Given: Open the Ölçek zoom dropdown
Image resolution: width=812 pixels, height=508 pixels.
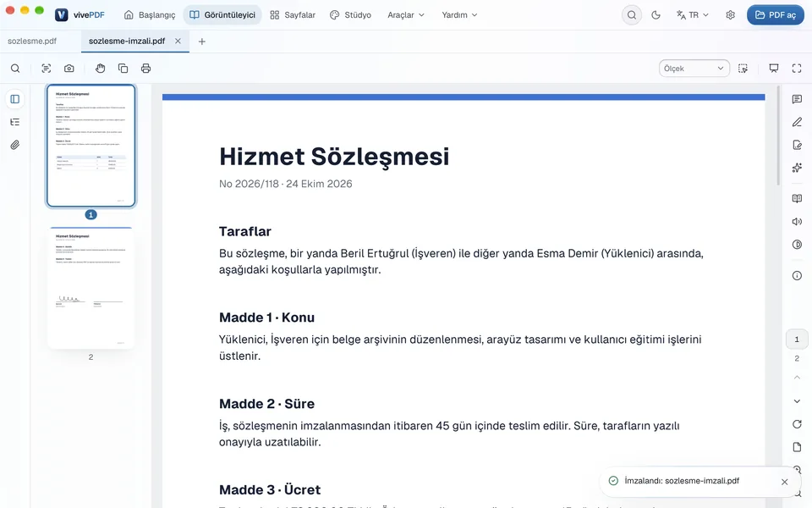Looking at the screenshot, I should pyautogui.click(x=694, y=69).
